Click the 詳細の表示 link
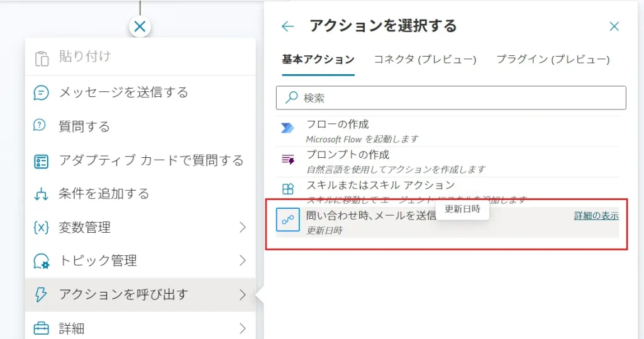This screenshot has height=339, width=644. pos(596,216)
